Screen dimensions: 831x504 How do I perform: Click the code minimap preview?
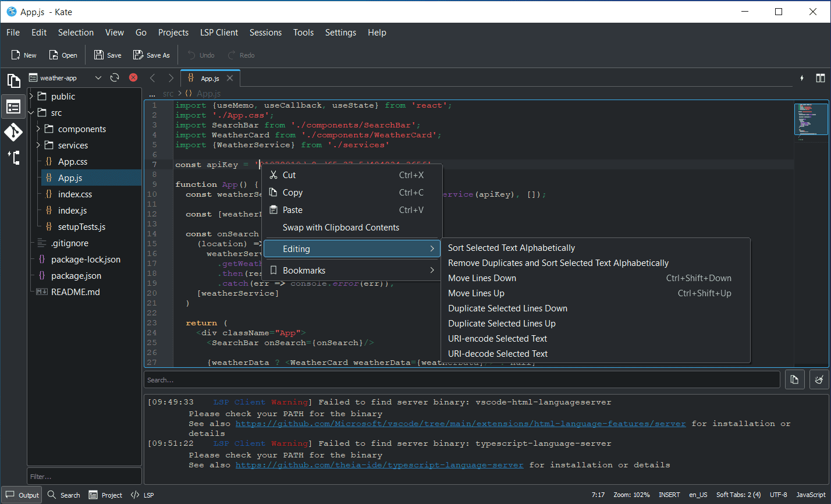pos(811,119)
